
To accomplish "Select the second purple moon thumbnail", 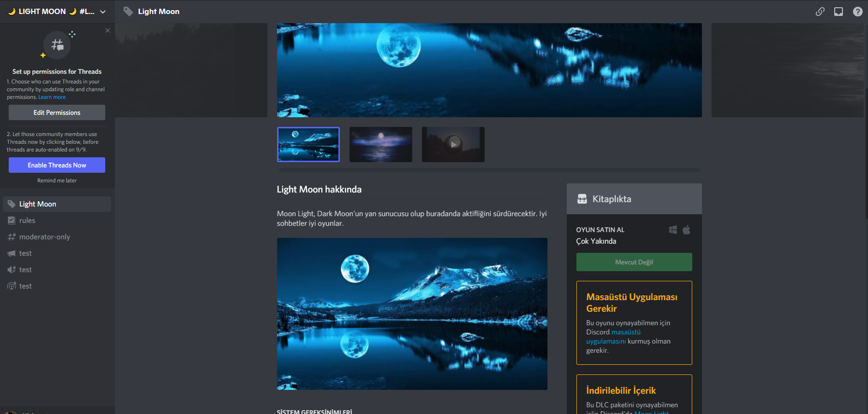I will (381, 144).
